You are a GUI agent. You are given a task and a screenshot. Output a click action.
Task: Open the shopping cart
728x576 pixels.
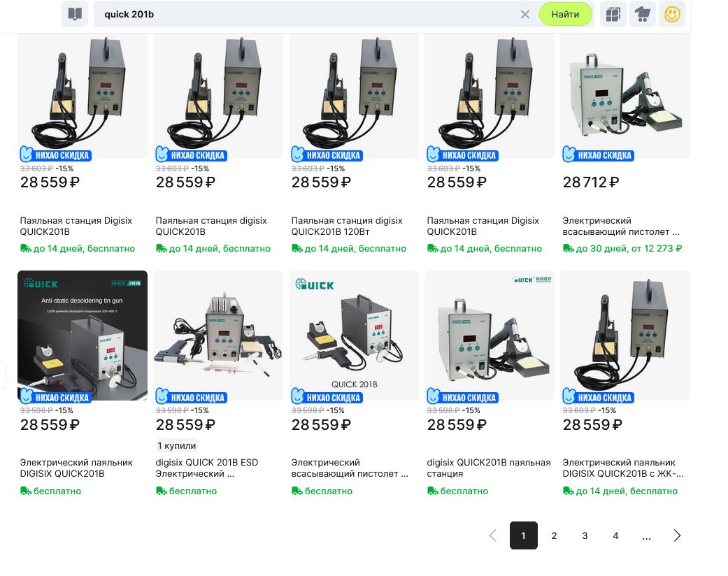coord(642,14)
